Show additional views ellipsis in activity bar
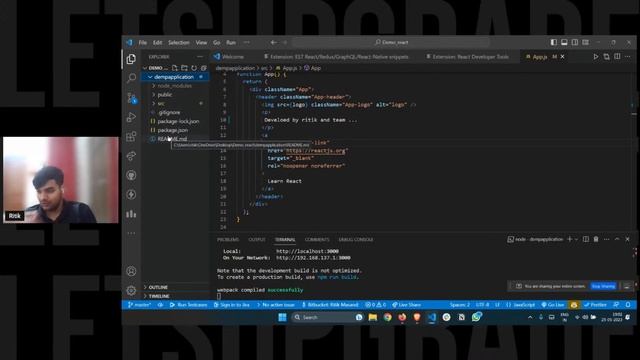Screen dimensions: 640x360 [131, 233]
